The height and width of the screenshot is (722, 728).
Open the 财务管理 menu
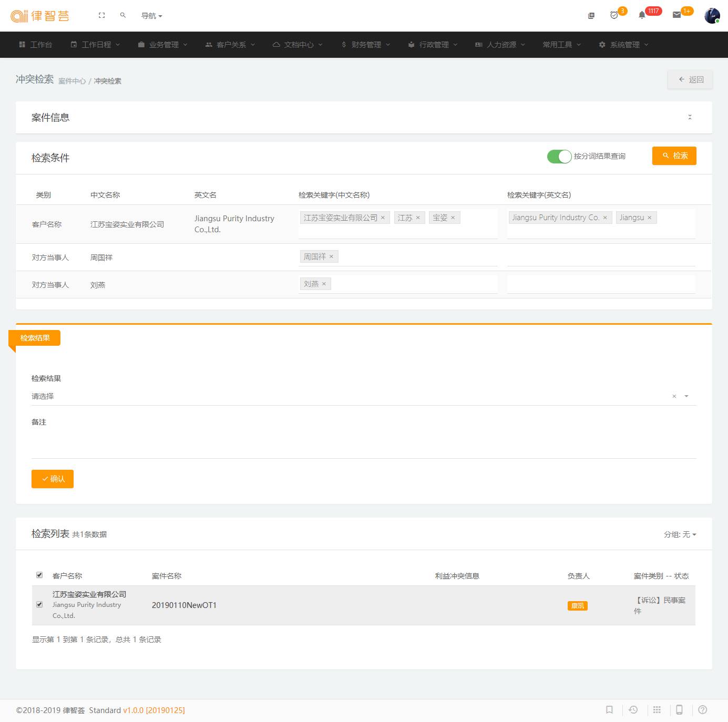[x=366, y=45]
